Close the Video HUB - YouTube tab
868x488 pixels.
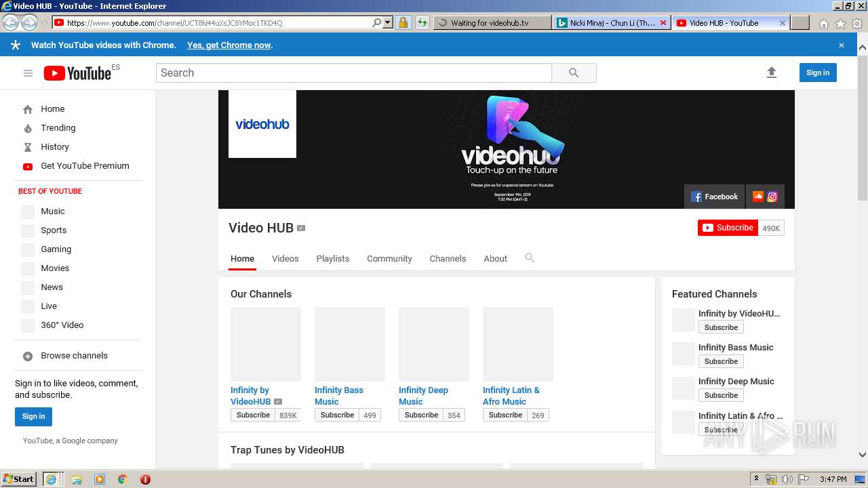783,22
